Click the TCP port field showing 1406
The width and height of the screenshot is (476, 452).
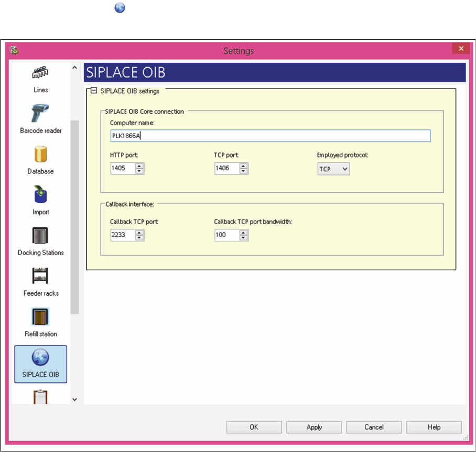click(x=227, y=168)
